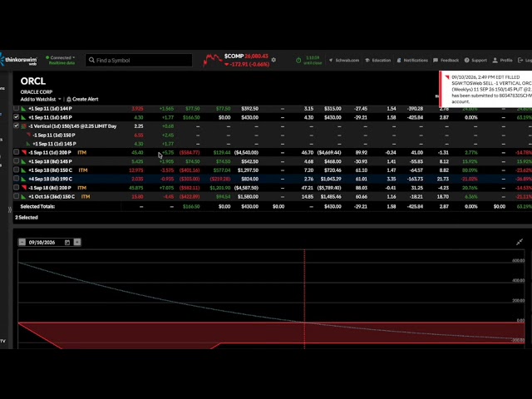Increase the risk graph date with plus button
Viewport: 532px width, 399px height.
coord(77,242)
